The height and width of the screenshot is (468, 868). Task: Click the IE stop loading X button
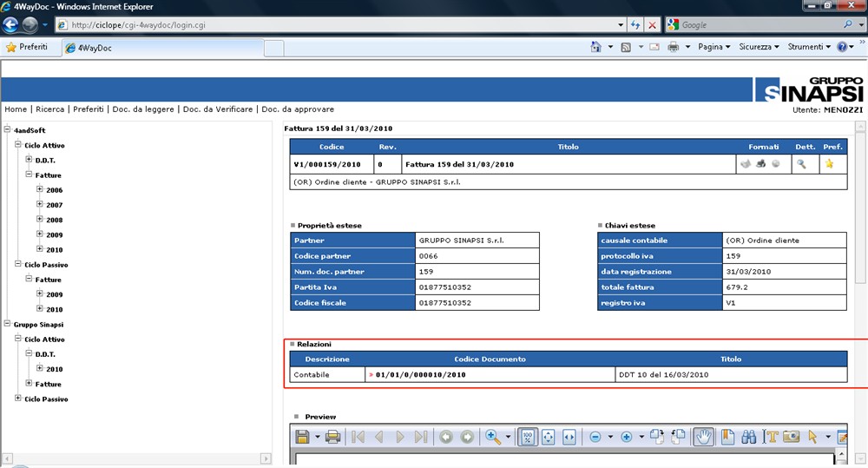pyautogui.click(x=653, y=25)
